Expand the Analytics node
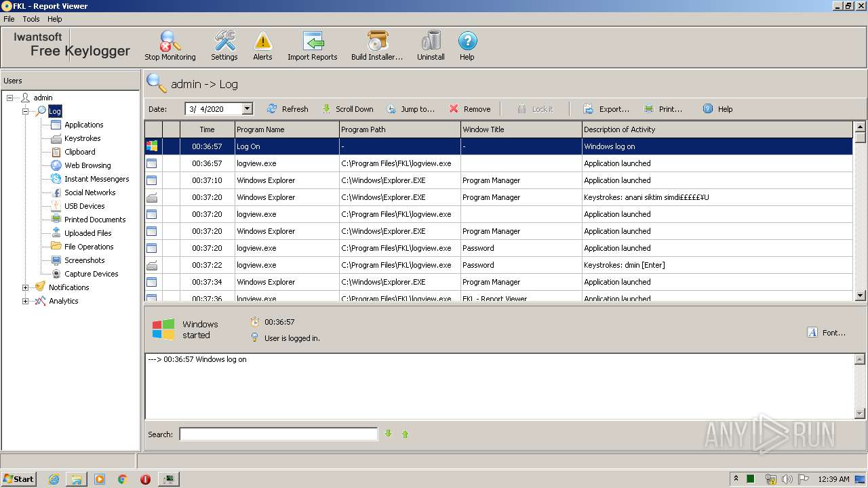Viewport: 868px width, 488px height. tap(25, 301)
